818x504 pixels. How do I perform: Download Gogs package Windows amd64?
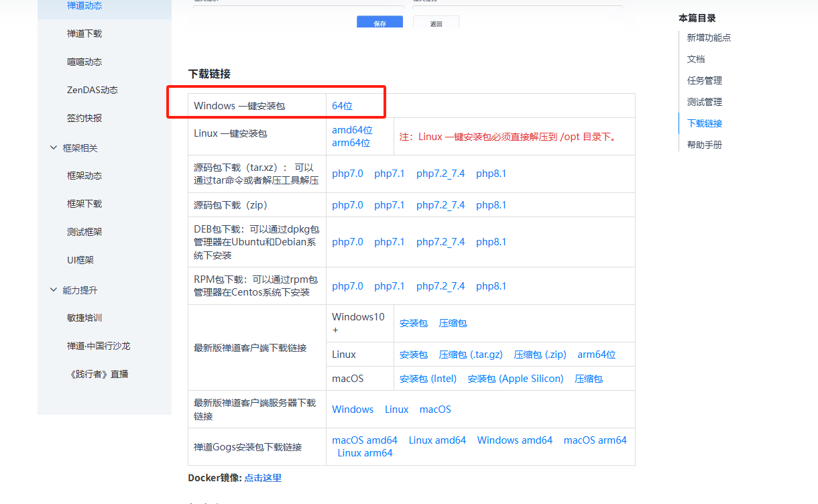coord(515,440)
